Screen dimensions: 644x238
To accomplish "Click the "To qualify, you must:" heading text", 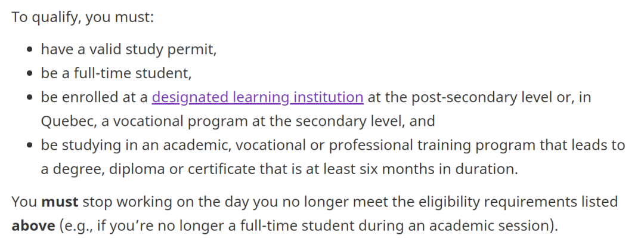I will (x=82, y=18).
